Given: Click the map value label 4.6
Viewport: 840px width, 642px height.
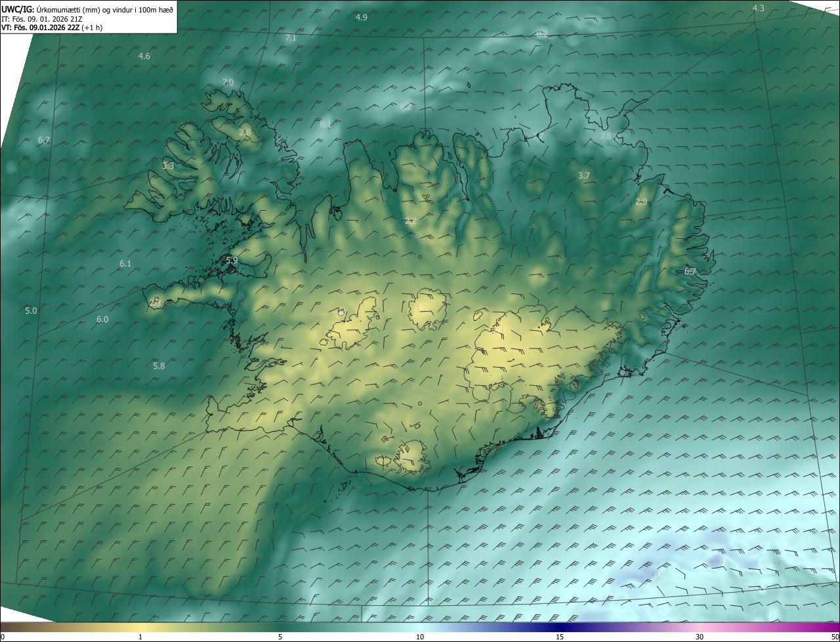Looking at the screenshot, I should pyautogui.click(x=144, y=56).
